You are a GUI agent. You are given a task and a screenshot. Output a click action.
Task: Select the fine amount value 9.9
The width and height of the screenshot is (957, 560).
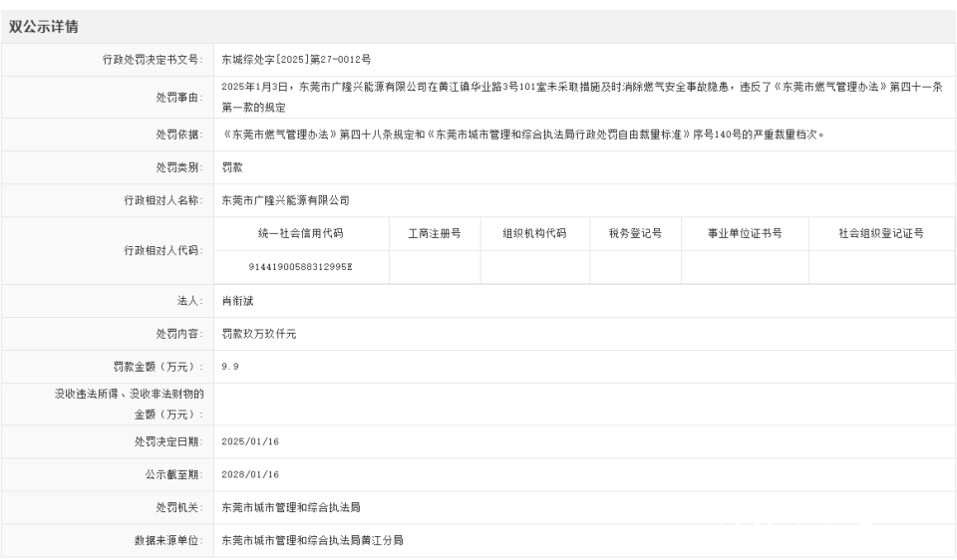pyautogui.click(x=230, y=368)
